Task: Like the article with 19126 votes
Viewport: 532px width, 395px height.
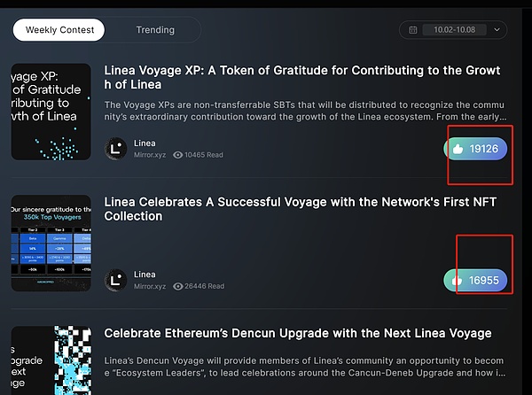Action: coord(475,149)
